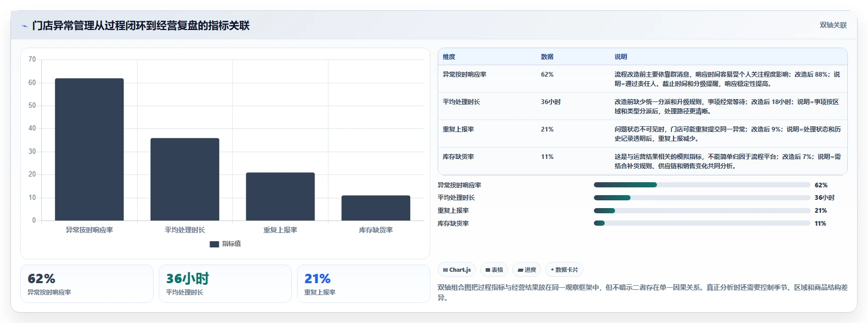Screen dimensions: 868x323
Task: Click the 异常按时响应率 62% progress bar
Action: [702, 185]
